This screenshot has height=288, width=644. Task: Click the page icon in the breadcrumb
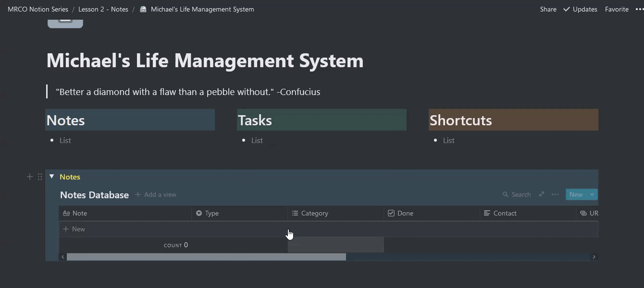143,9
